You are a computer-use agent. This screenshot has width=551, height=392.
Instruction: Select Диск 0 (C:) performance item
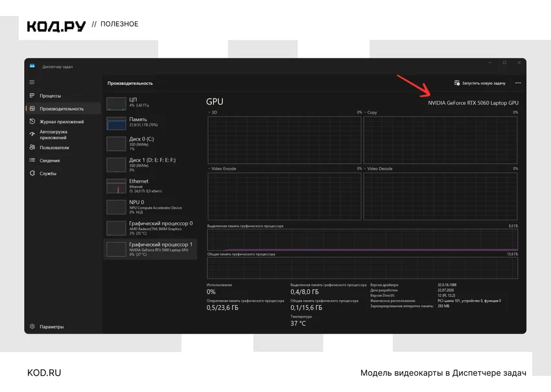tap(150, 143)
